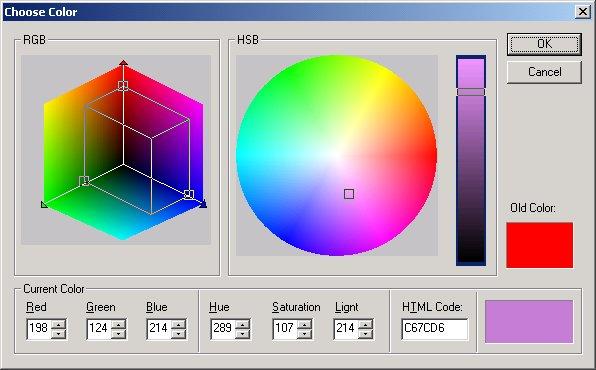Click the brightness slider handle
The image size is (596, 370).
point(471,92)
